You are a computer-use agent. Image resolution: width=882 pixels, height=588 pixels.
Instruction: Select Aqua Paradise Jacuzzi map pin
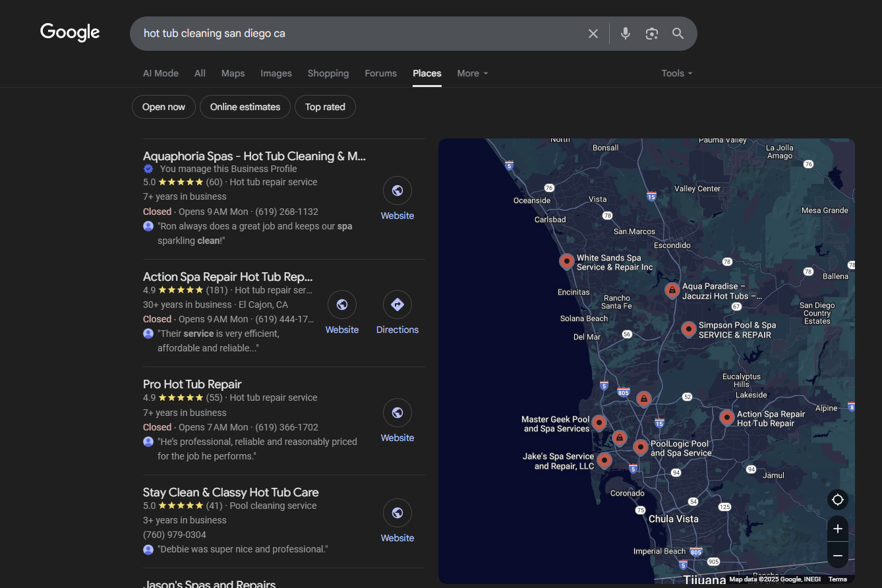(x=672, y=290)
